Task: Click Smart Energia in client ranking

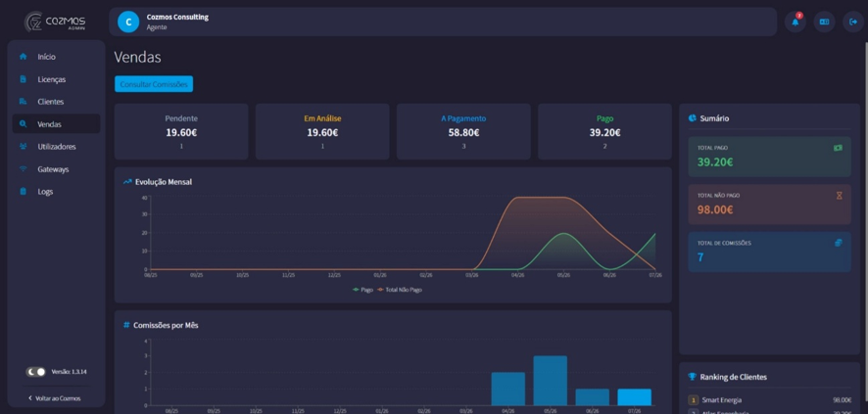Action: 721,400
